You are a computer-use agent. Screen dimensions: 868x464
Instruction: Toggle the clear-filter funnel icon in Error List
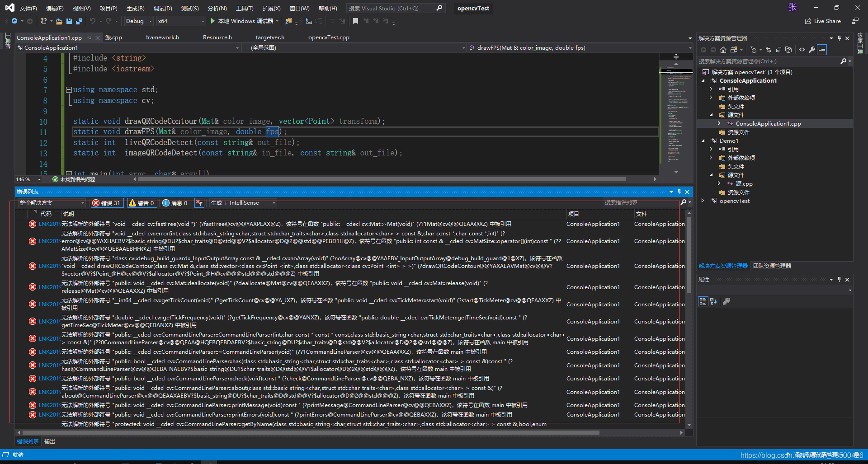199,203
